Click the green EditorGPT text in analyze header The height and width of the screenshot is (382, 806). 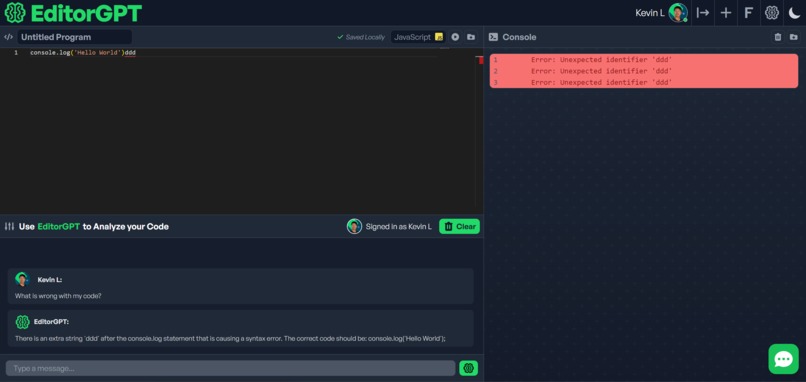click(x=59, y=226)
